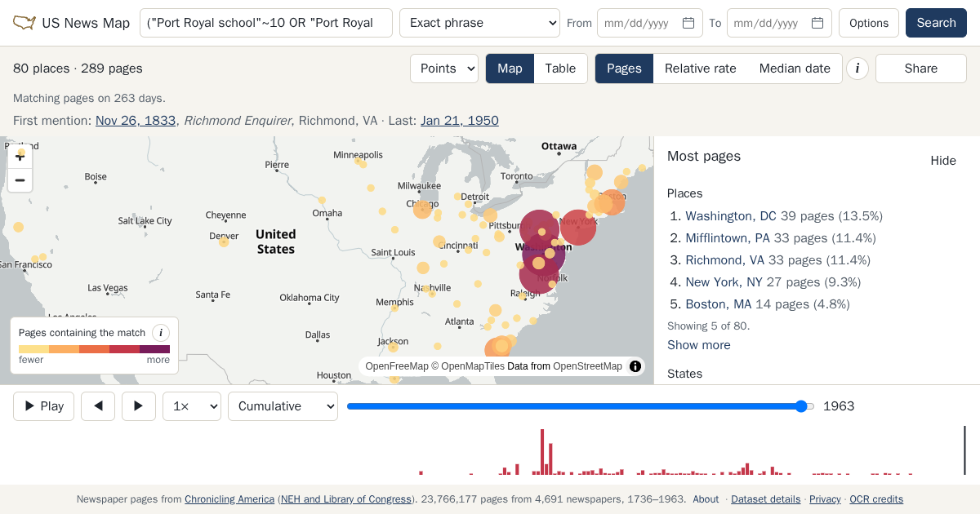Open the OpenMapTiles attribution link

point(473,366)
